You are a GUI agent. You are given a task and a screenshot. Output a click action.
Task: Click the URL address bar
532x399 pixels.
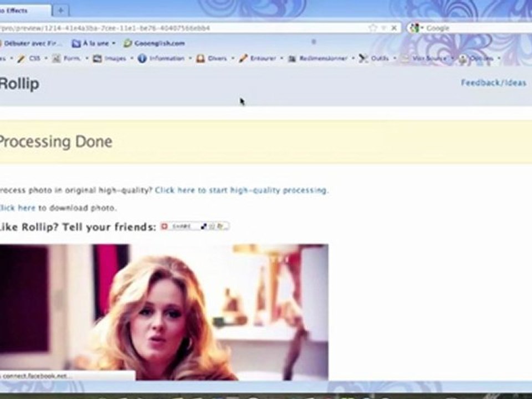(183, 28)
